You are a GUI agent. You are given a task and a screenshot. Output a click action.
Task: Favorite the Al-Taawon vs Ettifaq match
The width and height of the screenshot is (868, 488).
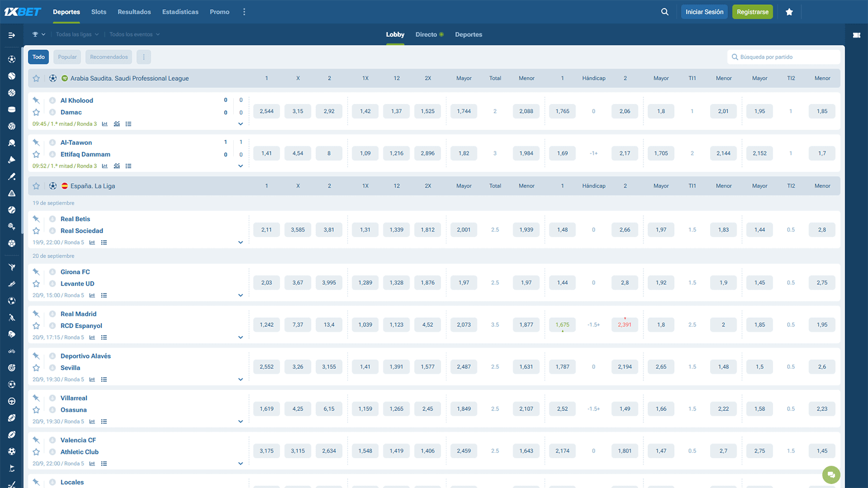pyautogui.click(x=36, y=155)
